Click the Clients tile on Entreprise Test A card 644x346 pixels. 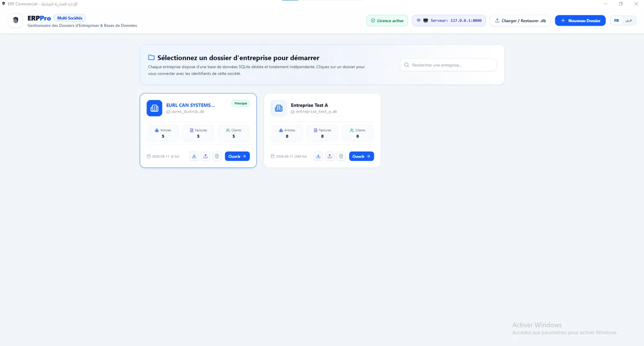click(x=357, y=133)
